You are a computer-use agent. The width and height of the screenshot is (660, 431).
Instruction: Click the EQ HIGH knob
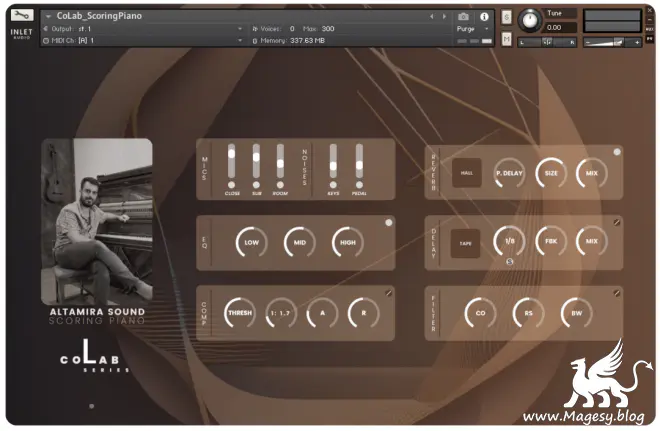[348, 242]
